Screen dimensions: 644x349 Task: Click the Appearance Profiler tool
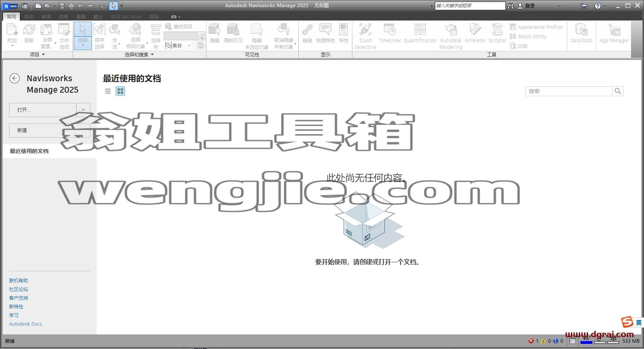tap(536, 27)
